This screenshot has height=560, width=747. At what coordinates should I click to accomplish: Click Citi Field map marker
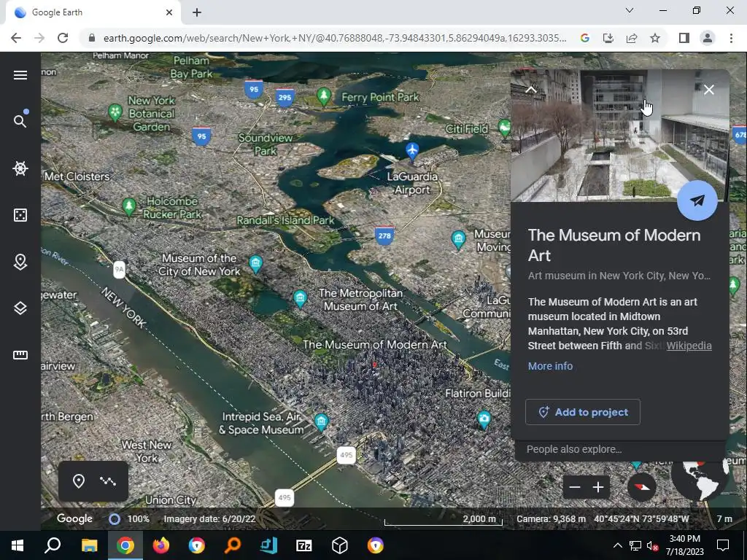(x=505, y=128)
